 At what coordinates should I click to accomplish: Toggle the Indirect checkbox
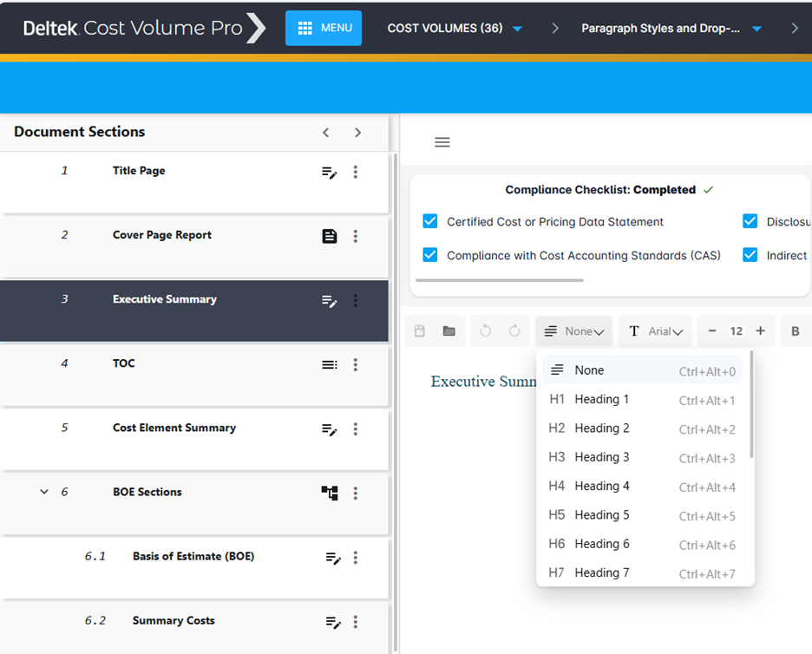point(750,255)
